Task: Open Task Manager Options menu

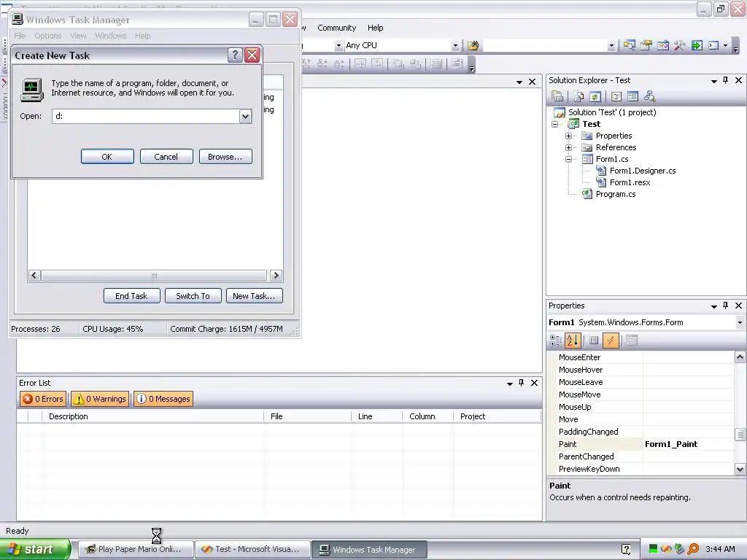Action: coord(48,36)
